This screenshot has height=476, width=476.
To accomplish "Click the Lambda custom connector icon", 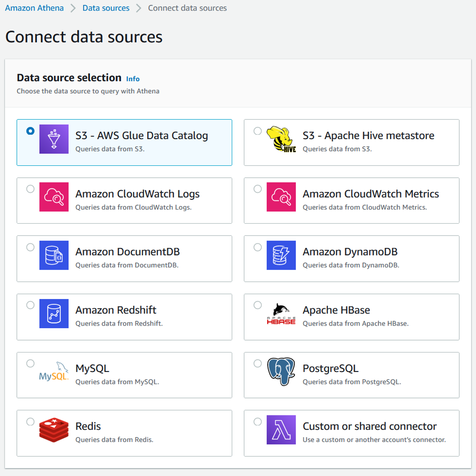I will click(281, 430).
